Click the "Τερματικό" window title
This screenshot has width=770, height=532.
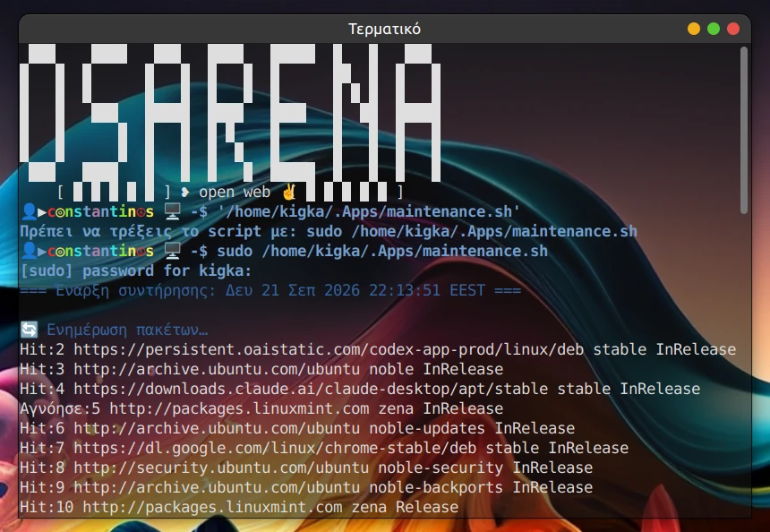(384, 29)
